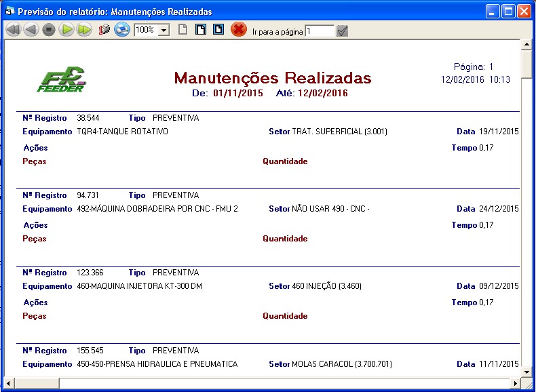Click setor '460 INJEÇÃO (3.460)'
This screenshot has width=536, height=392.
(x=327, y=286)
